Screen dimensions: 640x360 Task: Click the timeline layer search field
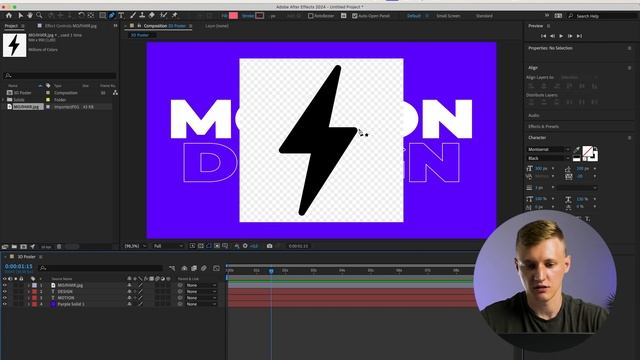pyautogui.click(x=100, y=268)
